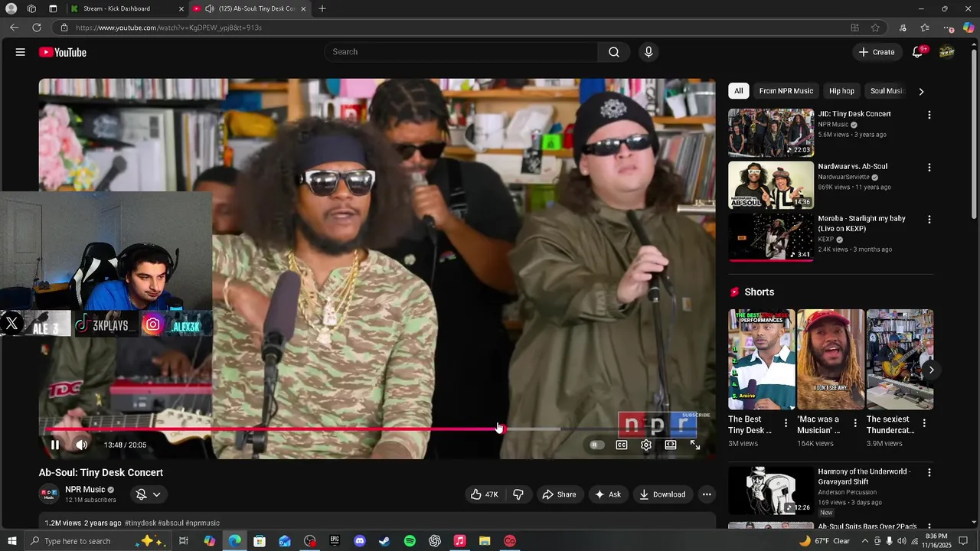Show next Shorts with arrow
This screenshot has width=980, height=551.
pyautogui.click(x=931, y=370)
